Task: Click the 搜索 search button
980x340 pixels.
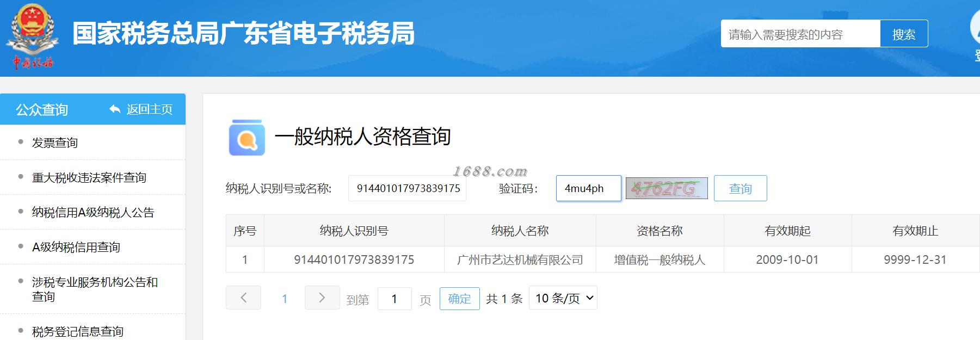Action: coord(904,34)
